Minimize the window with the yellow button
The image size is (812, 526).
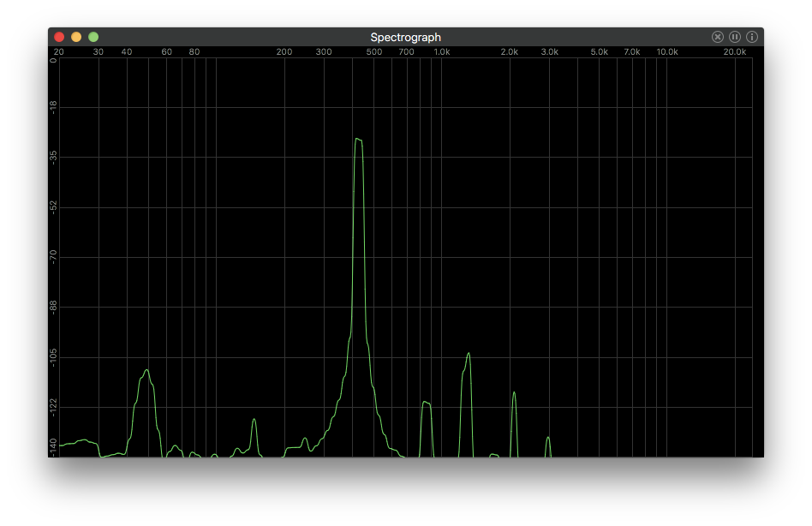[76, 37]
